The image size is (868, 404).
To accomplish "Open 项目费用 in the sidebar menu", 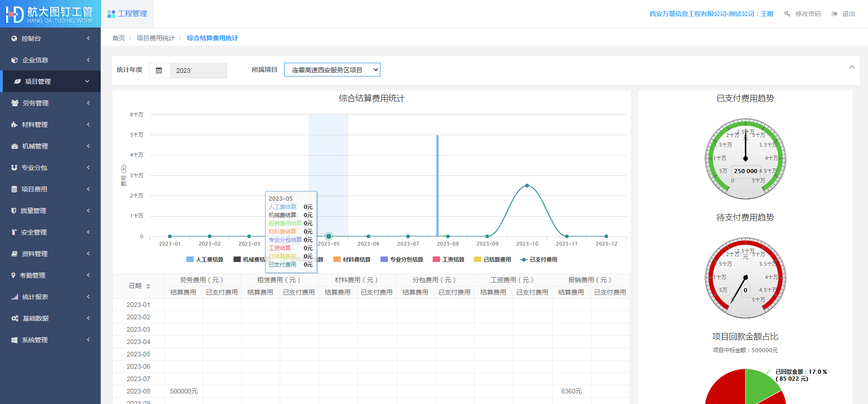I will pyautogui.click(x=34, y=189).
